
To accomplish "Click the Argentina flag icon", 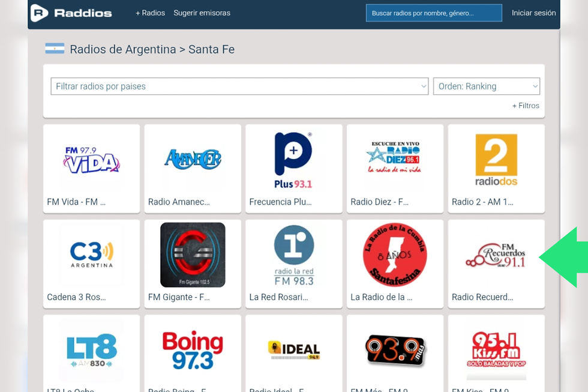I will coord(55,49).
